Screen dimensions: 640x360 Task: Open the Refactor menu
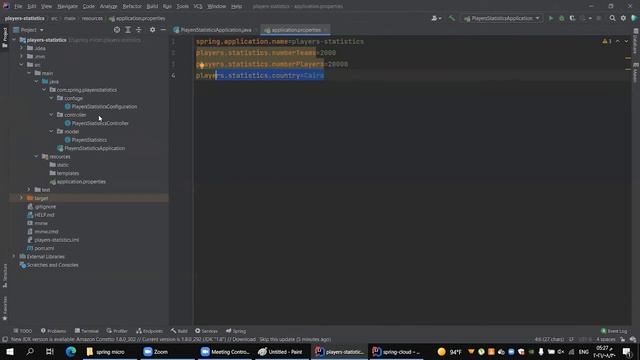tap(132, 7)
